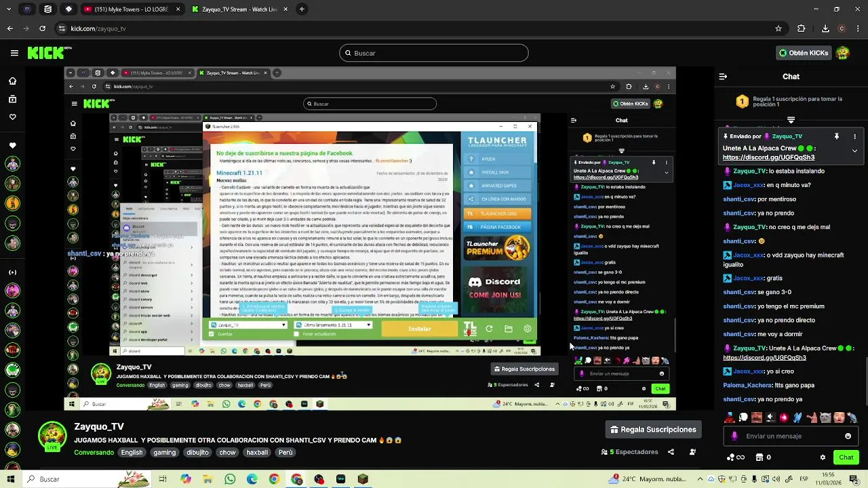
Task: Open settings gear in streamed TLauncher window
Action: (x=527, y=329)
